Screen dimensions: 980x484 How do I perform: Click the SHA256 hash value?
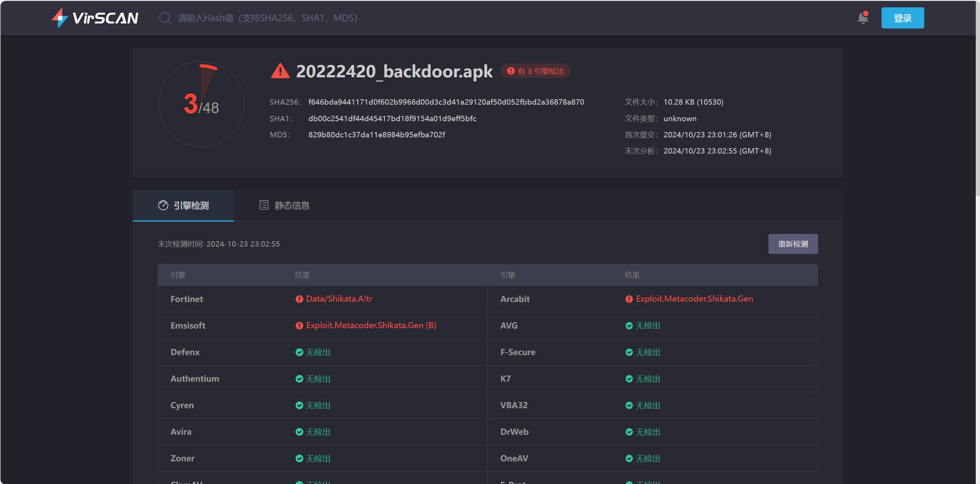(446, 102)
